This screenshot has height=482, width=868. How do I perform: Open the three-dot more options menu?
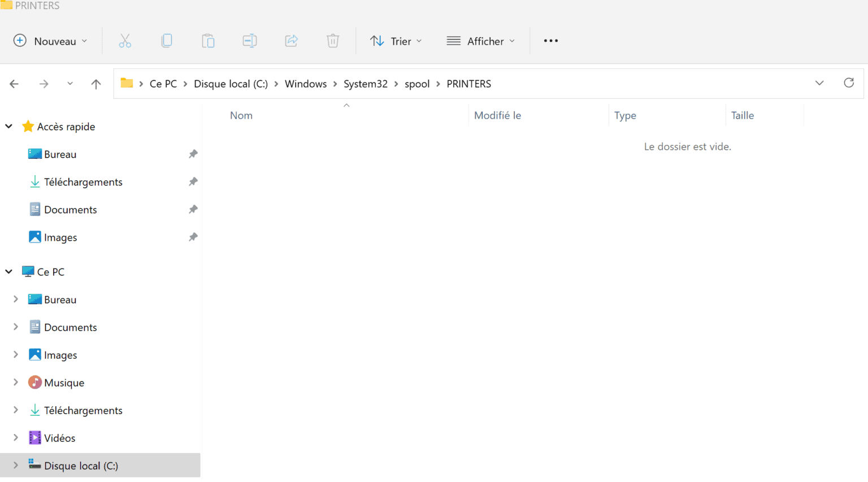[551, 41]
